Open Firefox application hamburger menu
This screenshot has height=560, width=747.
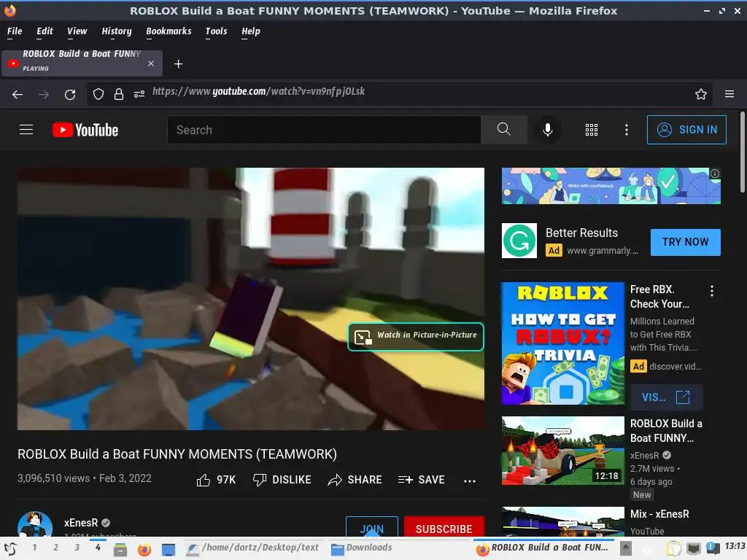pyautogui.click(x=729, y=94)
